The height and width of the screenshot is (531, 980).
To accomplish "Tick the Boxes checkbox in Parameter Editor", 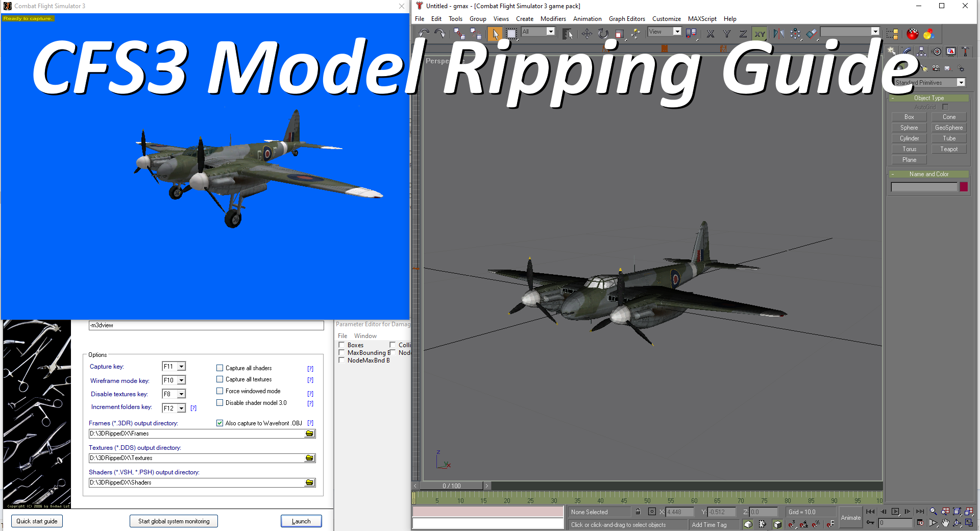I will coord(341,345).
